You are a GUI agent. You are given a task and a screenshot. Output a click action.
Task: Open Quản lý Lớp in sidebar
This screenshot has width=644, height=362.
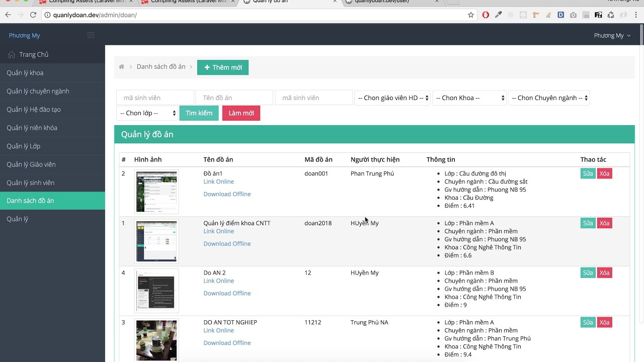coord(52,146)
